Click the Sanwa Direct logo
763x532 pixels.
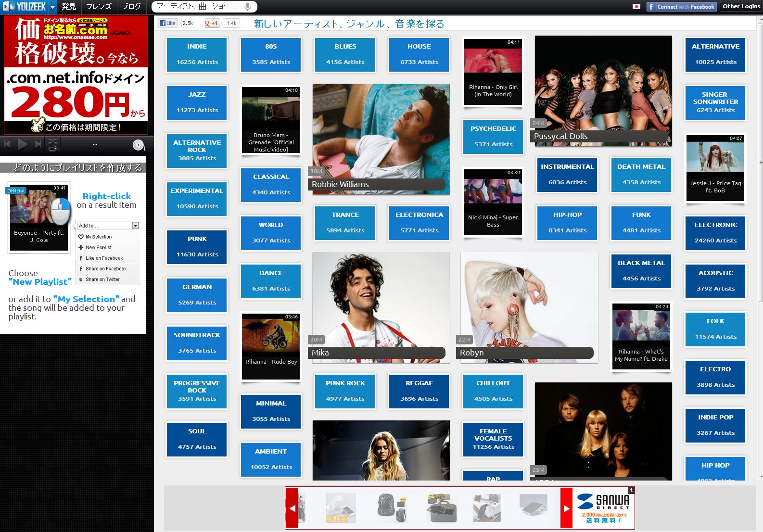(603, 502)
